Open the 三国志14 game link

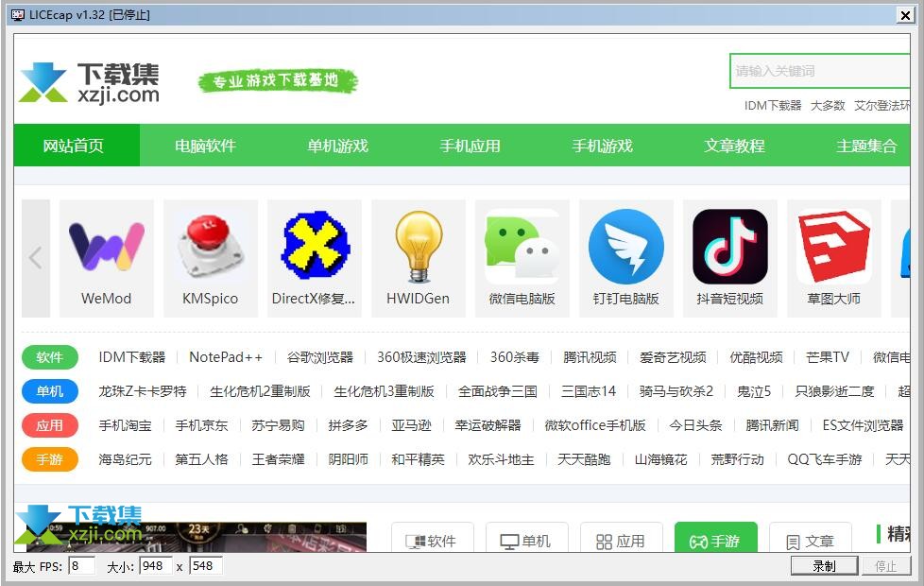(x=589, y=391)
